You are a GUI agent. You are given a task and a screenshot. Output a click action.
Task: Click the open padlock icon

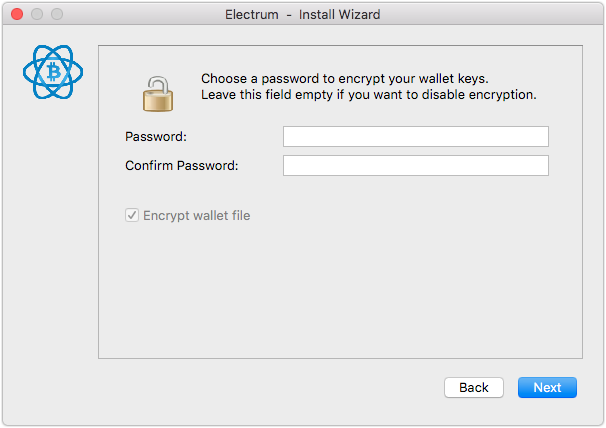tap(158, 94)
